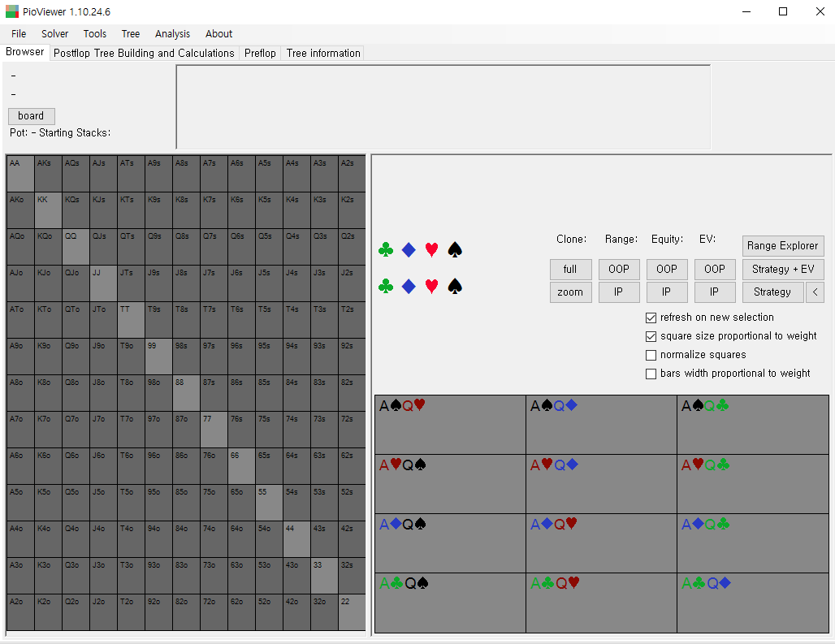Enable refresh on new selection checkbox
The width and height of the screenshot is (835, 644).
(x=651, y=318)
